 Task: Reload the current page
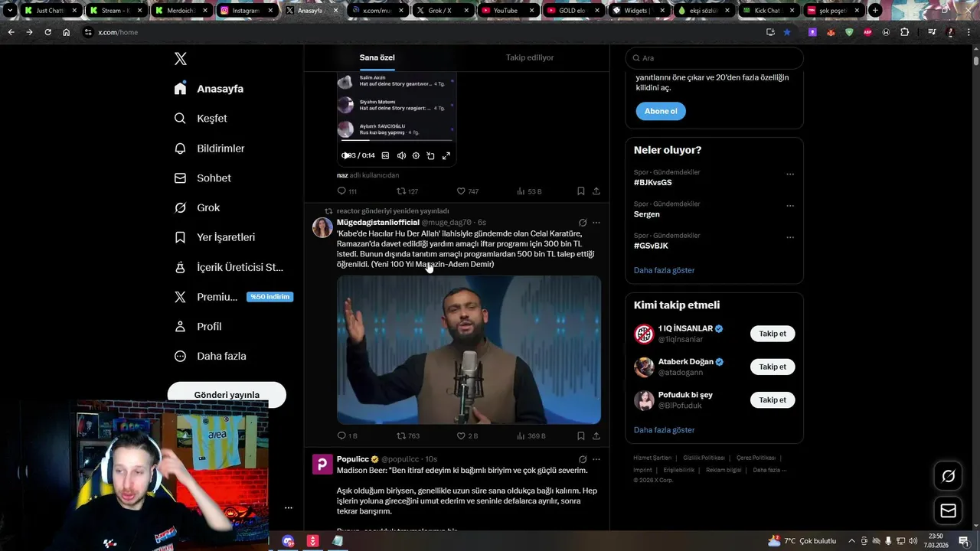coord(47,32)
